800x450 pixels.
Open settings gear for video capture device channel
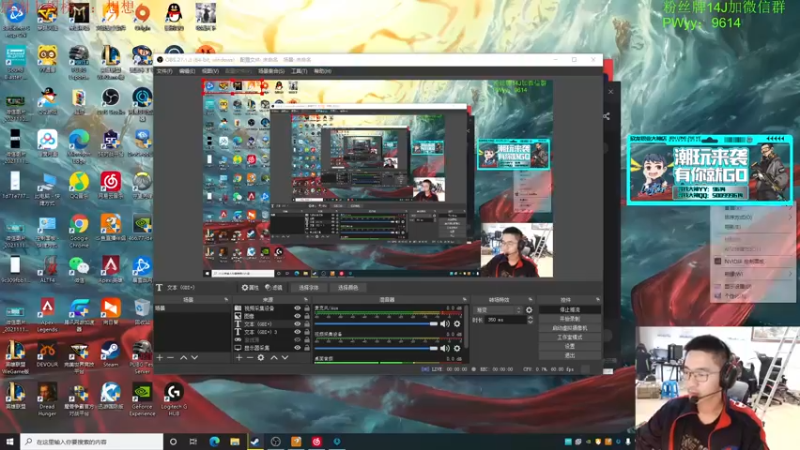click(x=457, y=348)
